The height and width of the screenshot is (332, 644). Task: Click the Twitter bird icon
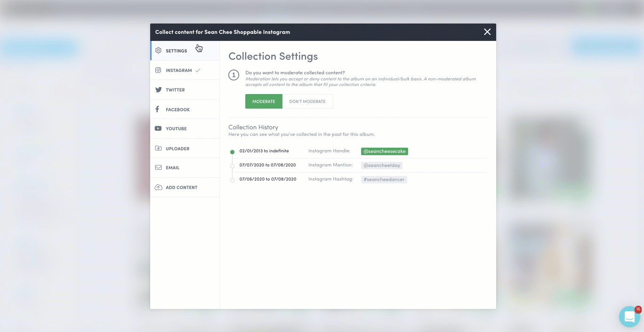click(x=159, y=90)
